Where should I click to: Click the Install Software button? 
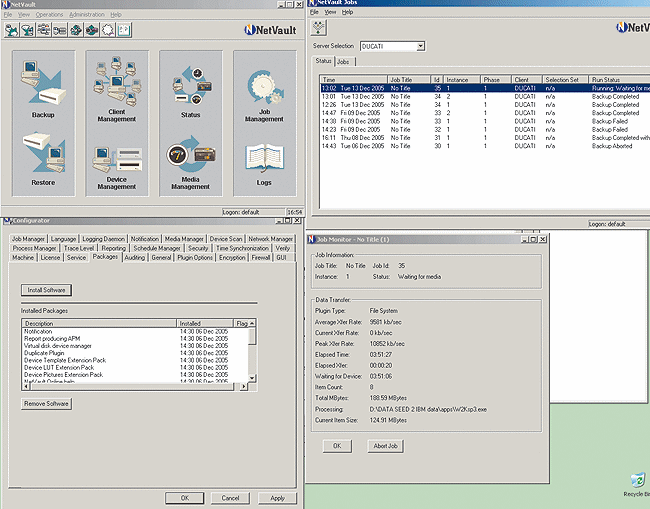pyautogui.click(x=46, y=290)
